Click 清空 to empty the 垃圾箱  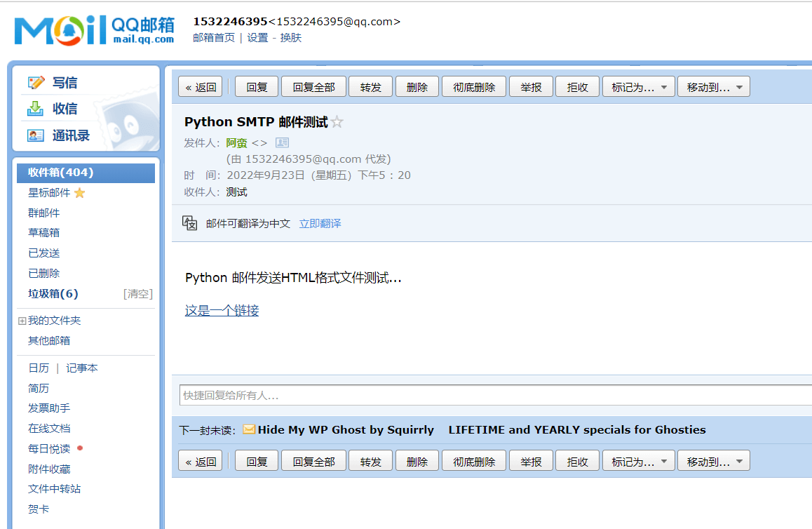137,293
